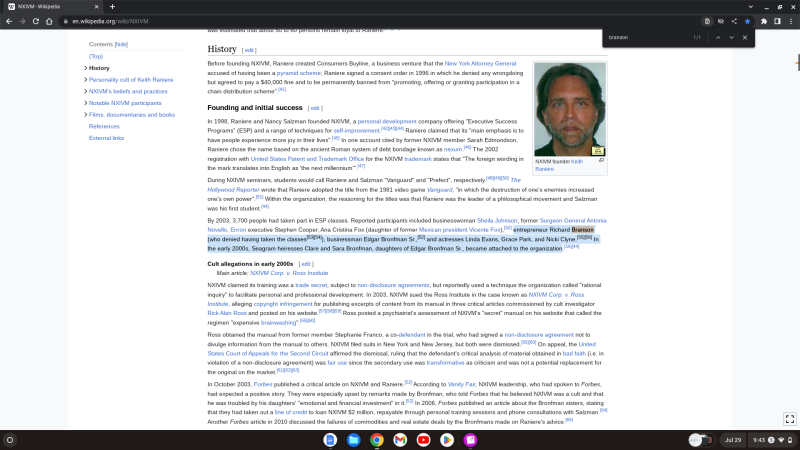Open the browser side panel
The width and height of the screenshot is (800, 450).
point(777,21)
